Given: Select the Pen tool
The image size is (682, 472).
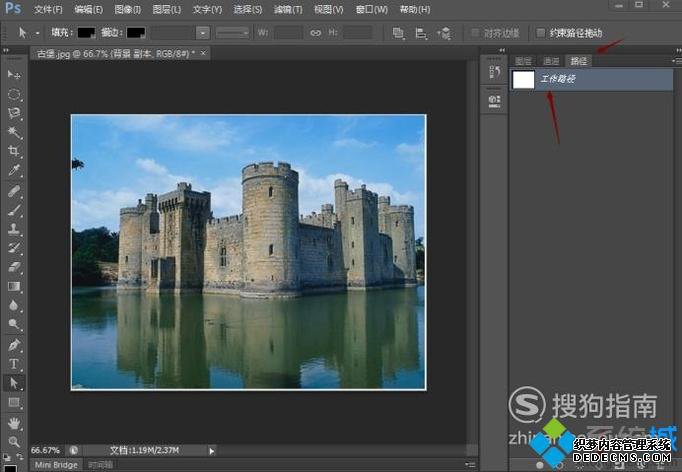Looking at the screenshot, I should [x=14, y=345].
